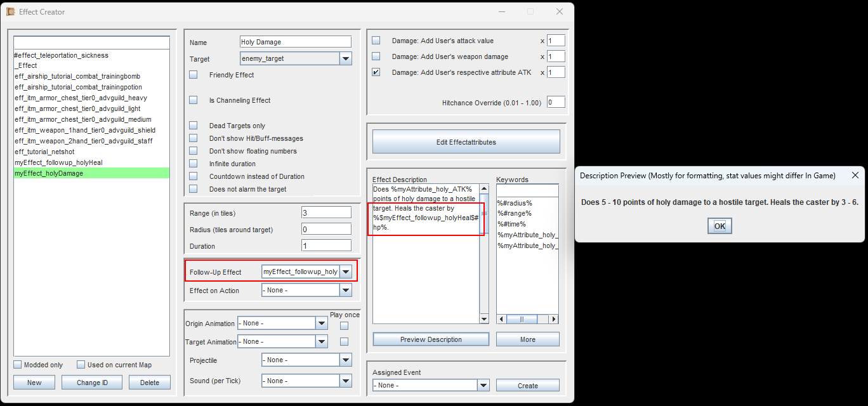Image resolution: width=868 pixels, height=406 pixels.
Task: Expand the Follow-Up Effect dropdown
Action: (x=345, y=272)
